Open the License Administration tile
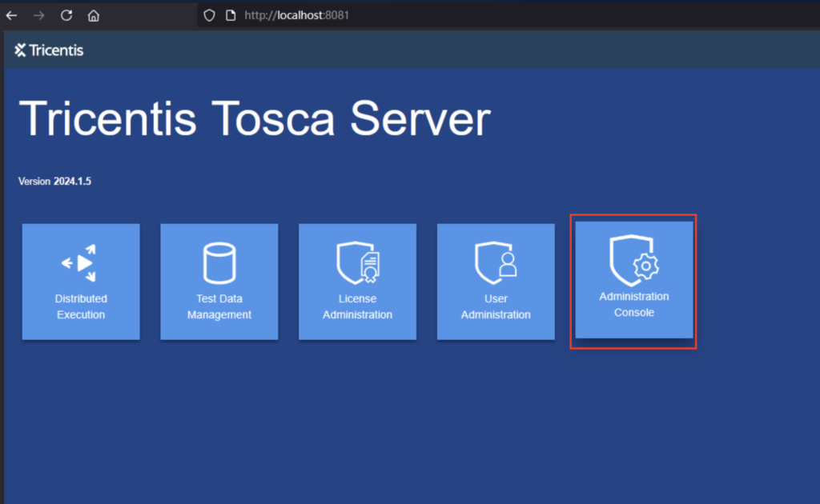 pyautogui.click(x=358, y=282)
